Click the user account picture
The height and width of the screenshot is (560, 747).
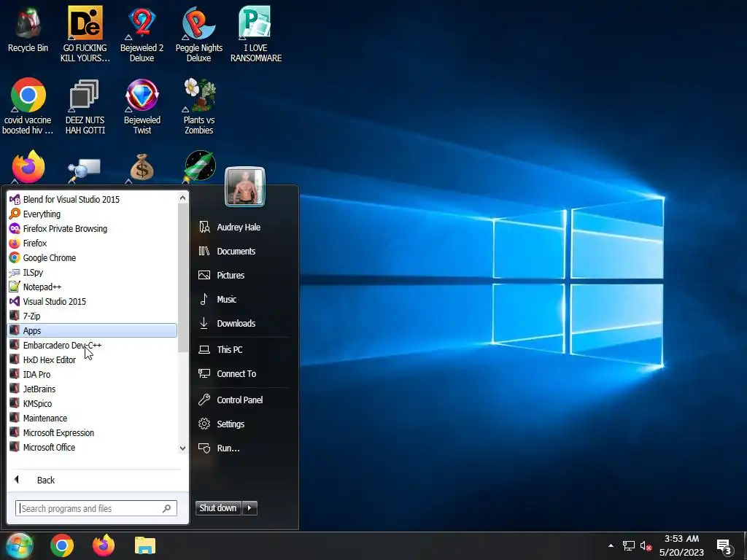245,187
